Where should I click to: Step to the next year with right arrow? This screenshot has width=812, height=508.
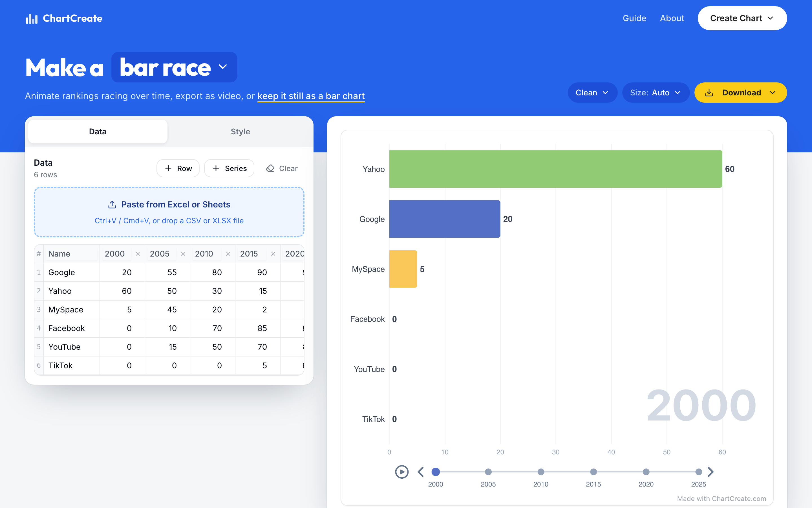coord(710,472)
